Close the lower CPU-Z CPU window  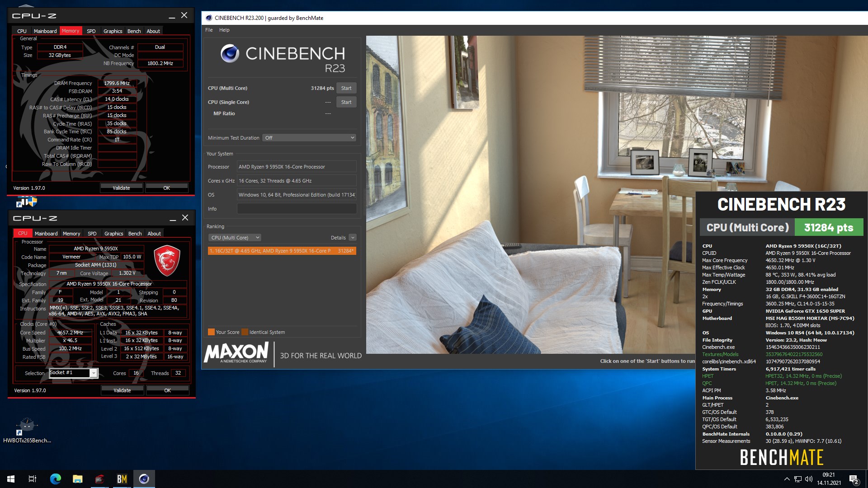(x=185, y=218)
